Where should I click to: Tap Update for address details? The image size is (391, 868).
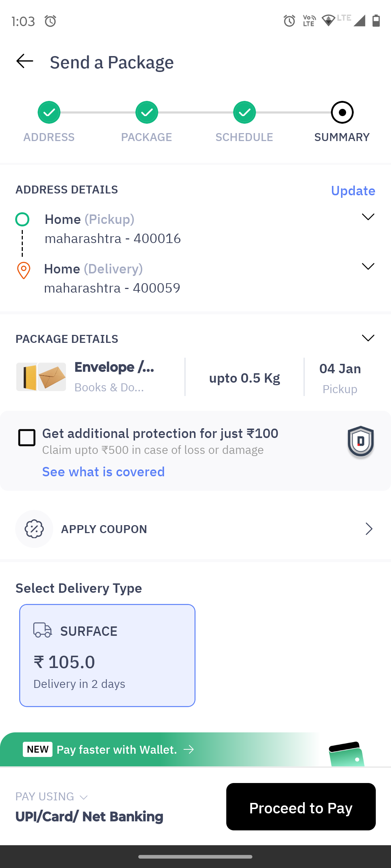353,191
